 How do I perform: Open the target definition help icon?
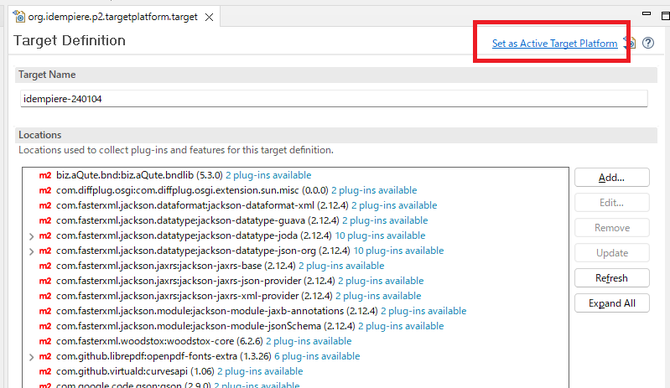tap(648, 43)
